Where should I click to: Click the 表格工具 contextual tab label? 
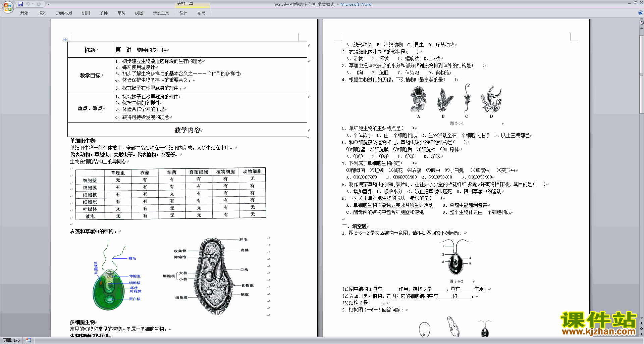[x=185, y=4]
